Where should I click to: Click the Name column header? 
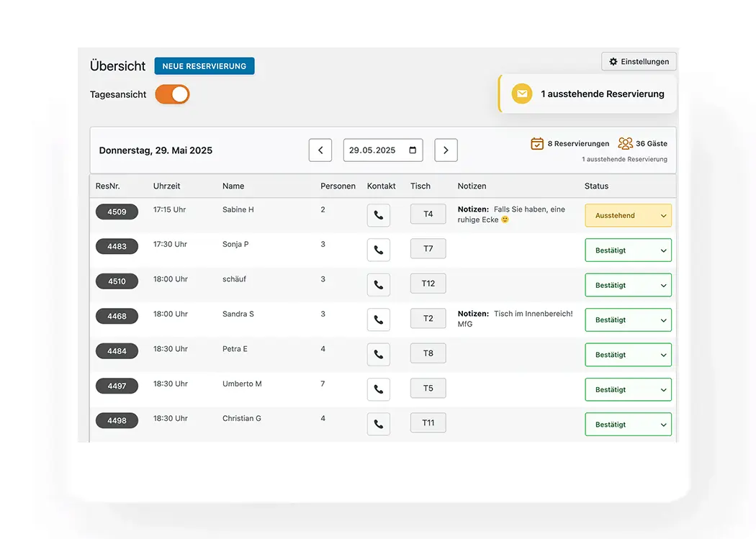(x=233, y=186)
